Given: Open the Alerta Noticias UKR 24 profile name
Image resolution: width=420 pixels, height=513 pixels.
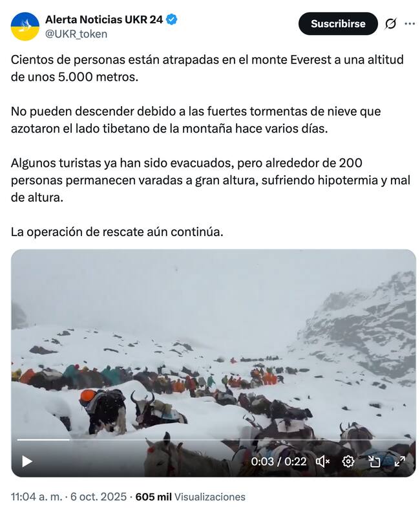Looking at the screenshot, I should 103,19.
